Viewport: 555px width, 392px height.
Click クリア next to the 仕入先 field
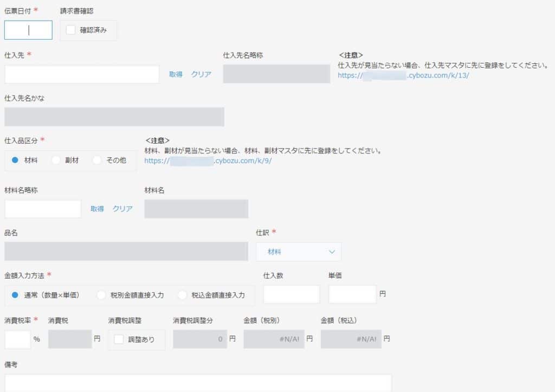point(201,74)
